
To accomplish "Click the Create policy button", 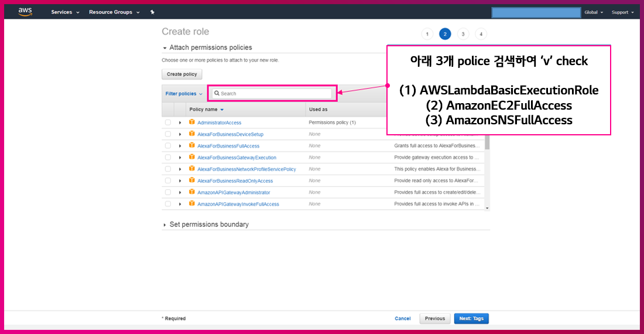I will coord(182,74).
